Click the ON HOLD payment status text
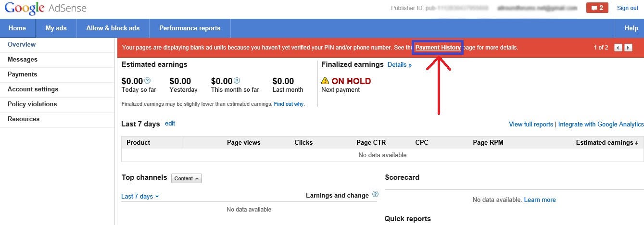 click(x=351, y=81)
